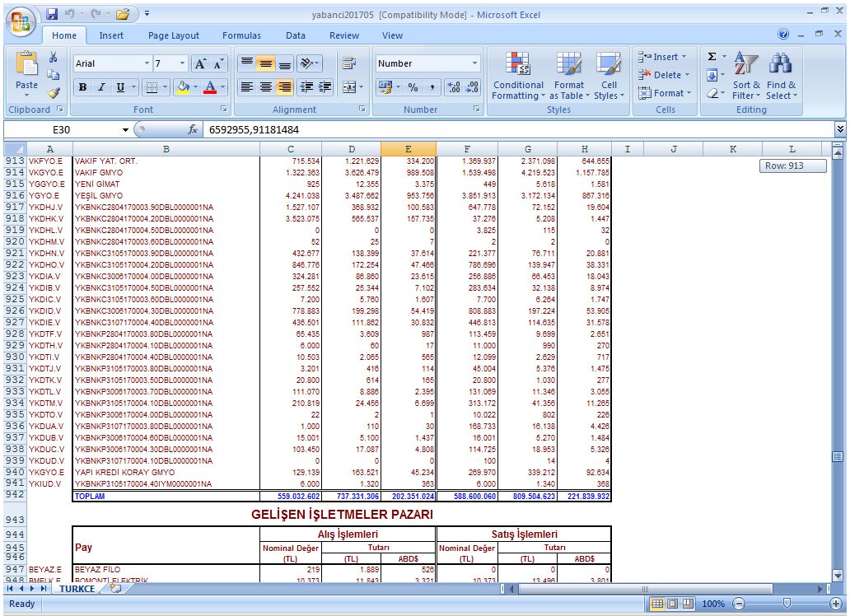
Task: Open Conditional Formatting
Action: tap(518, 76)
